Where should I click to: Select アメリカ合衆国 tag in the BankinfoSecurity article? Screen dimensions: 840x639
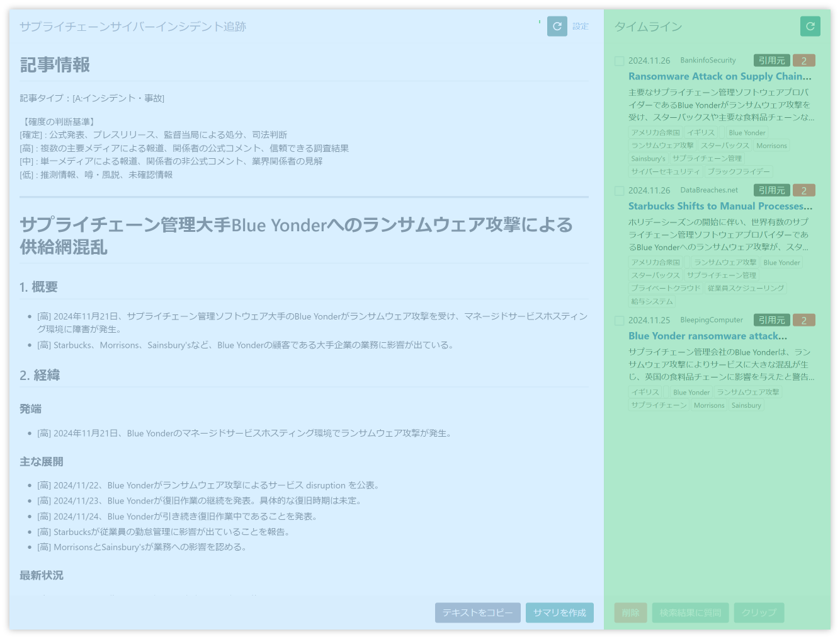tap(656, 132)
